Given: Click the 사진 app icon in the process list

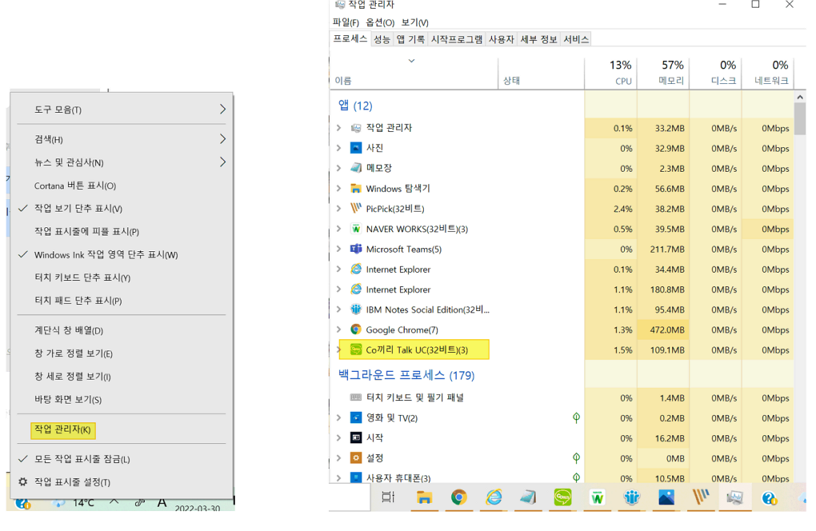Looking at the screenshot, I should (356, 148).
